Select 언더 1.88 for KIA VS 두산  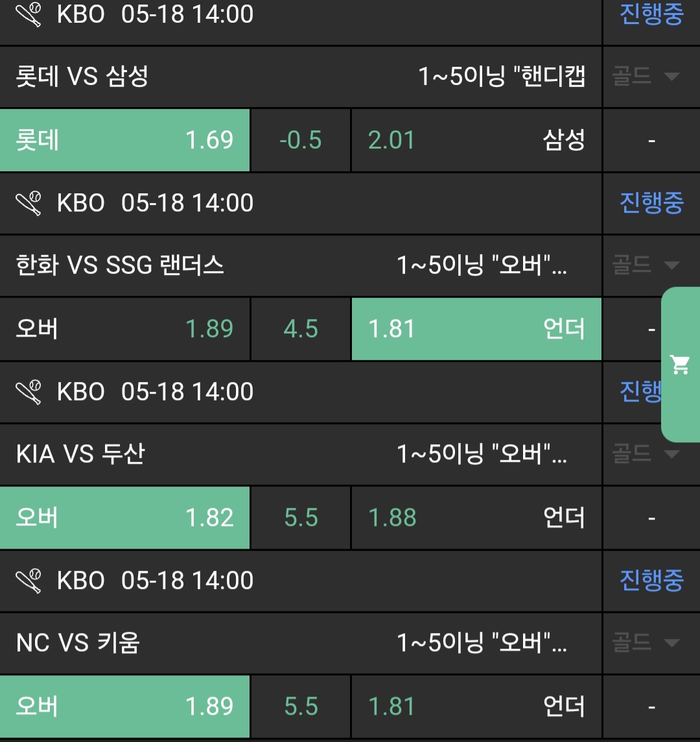pos(476,518)
